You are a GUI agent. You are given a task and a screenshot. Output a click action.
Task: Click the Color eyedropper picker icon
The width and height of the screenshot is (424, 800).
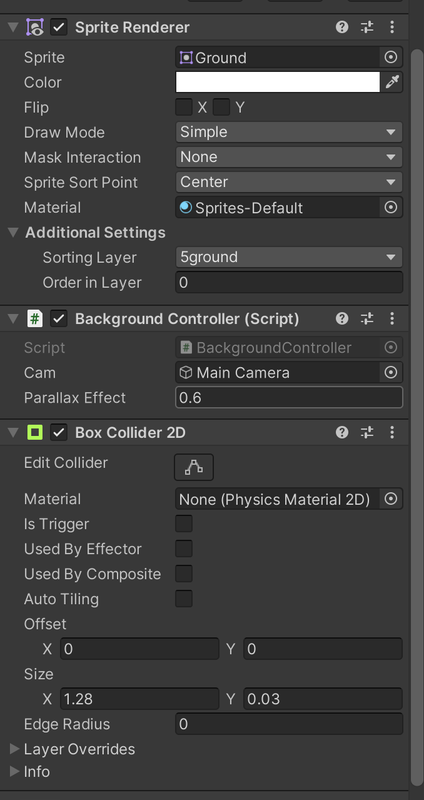391,82
